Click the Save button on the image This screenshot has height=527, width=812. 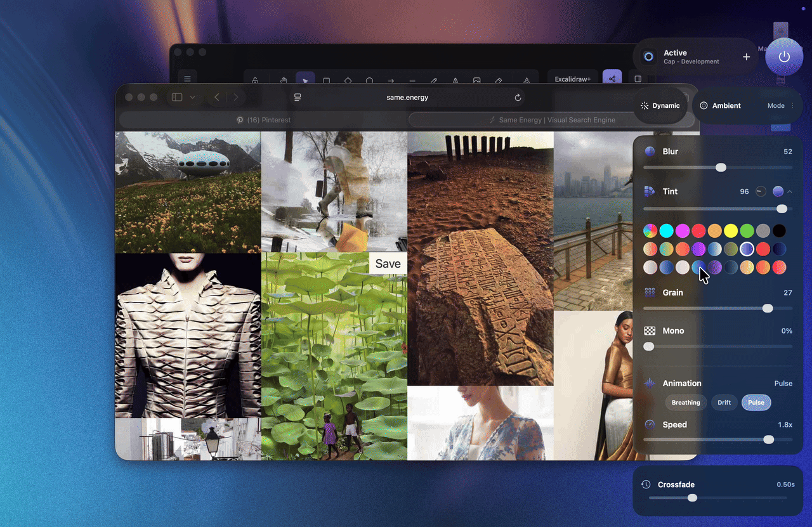pos(388,263)
